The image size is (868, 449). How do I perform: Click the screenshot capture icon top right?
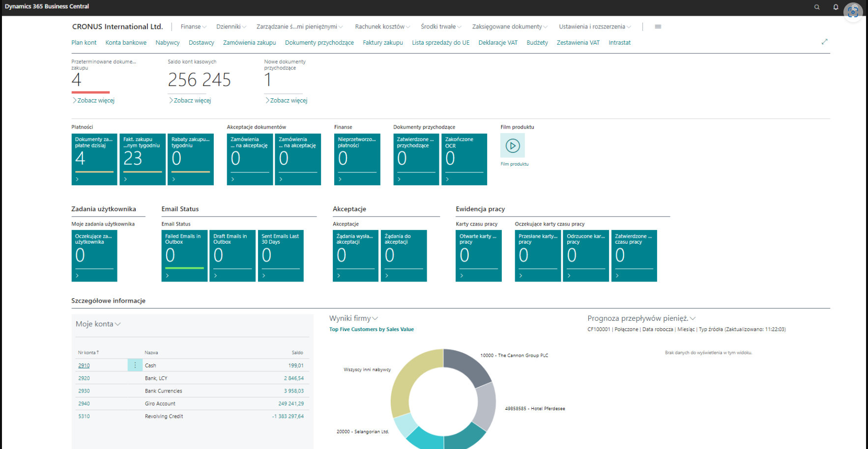point(853,12)
